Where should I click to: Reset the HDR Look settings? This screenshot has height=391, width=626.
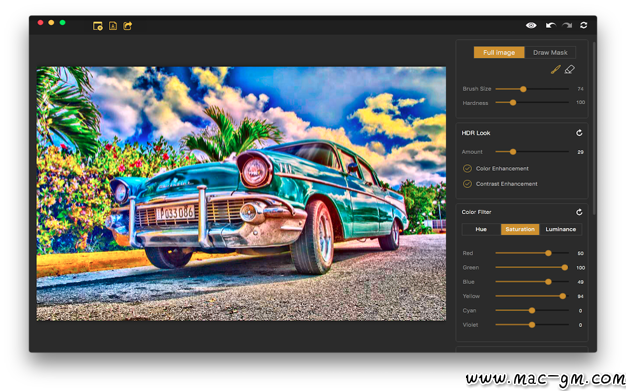point(579,133)
